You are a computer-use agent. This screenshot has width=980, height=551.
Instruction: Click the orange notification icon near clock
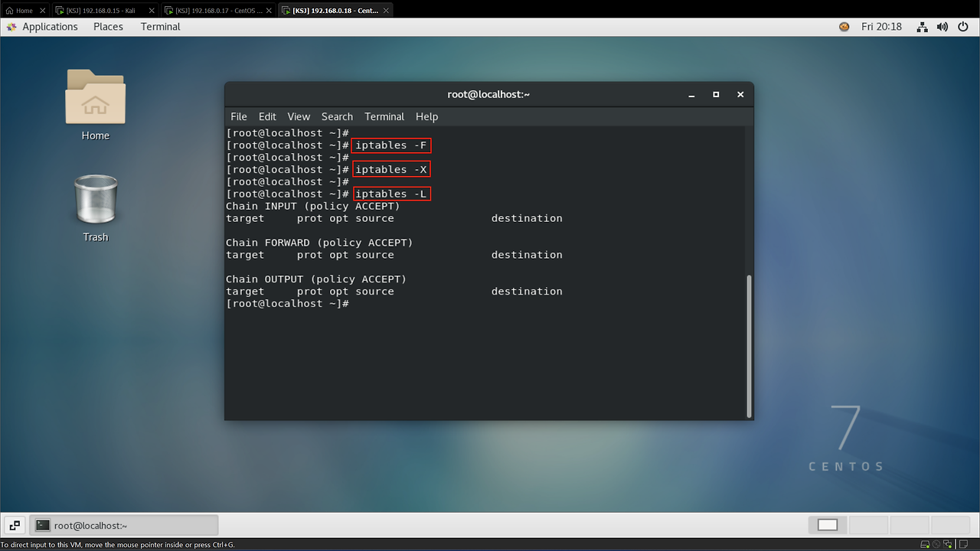[844, 27]
